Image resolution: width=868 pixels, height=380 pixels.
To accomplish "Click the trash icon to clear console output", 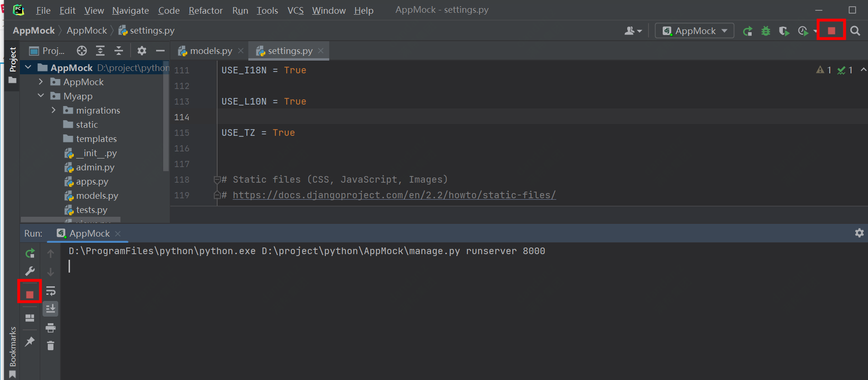I will tap(51, 346).
